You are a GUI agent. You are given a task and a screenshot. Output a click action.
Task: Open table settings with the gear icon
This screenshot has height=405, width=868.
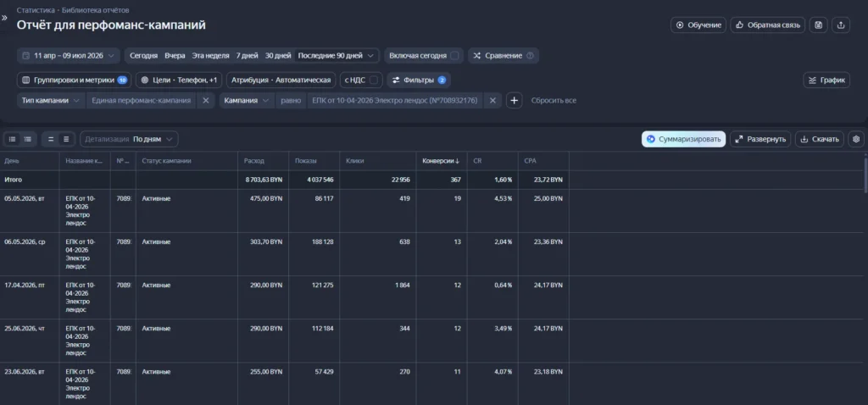click(x=856, y=139)
